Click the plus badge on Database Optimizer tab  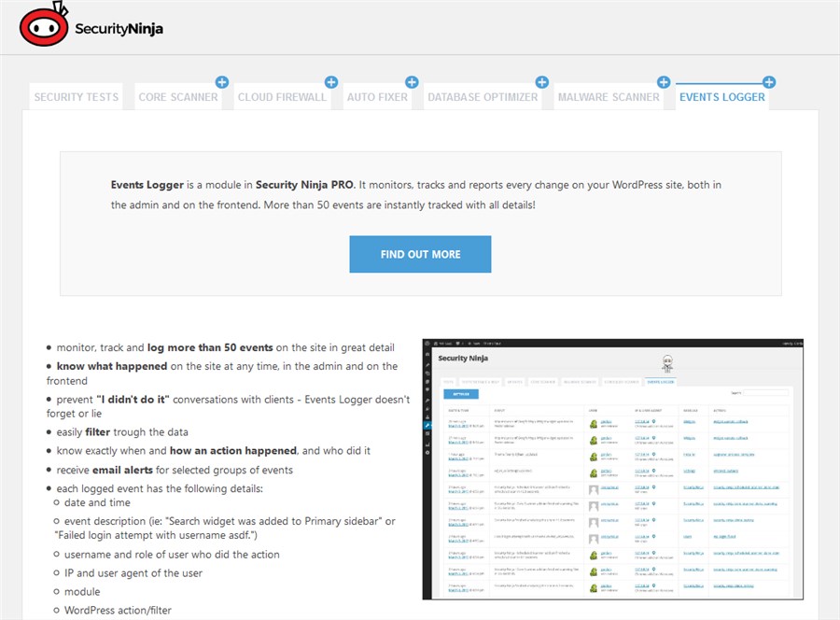point(541,82)
